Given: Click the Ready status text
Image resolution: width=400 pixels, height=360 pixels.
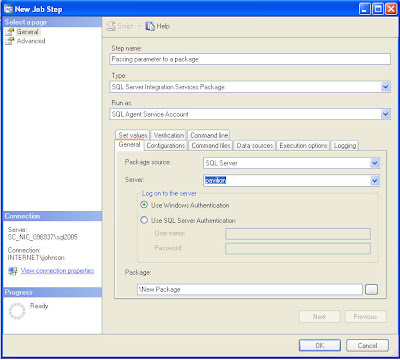Looking at the screenshot, I should 39,306.
